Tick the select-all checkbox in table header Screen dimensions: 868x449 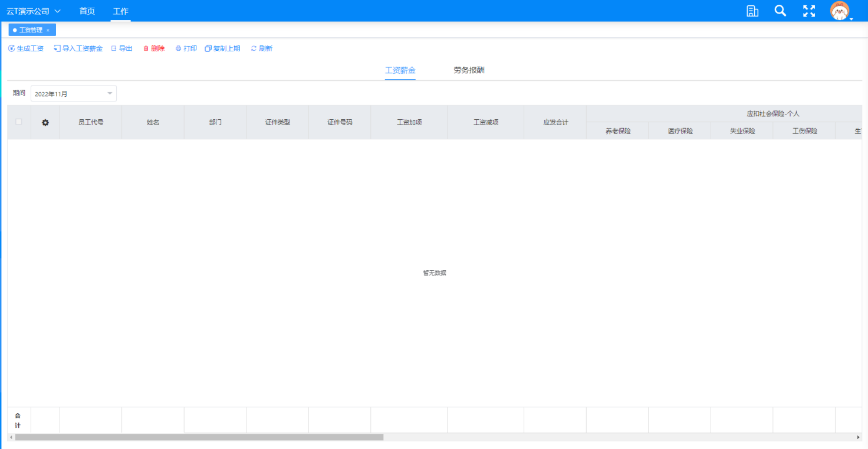[19, 122]
